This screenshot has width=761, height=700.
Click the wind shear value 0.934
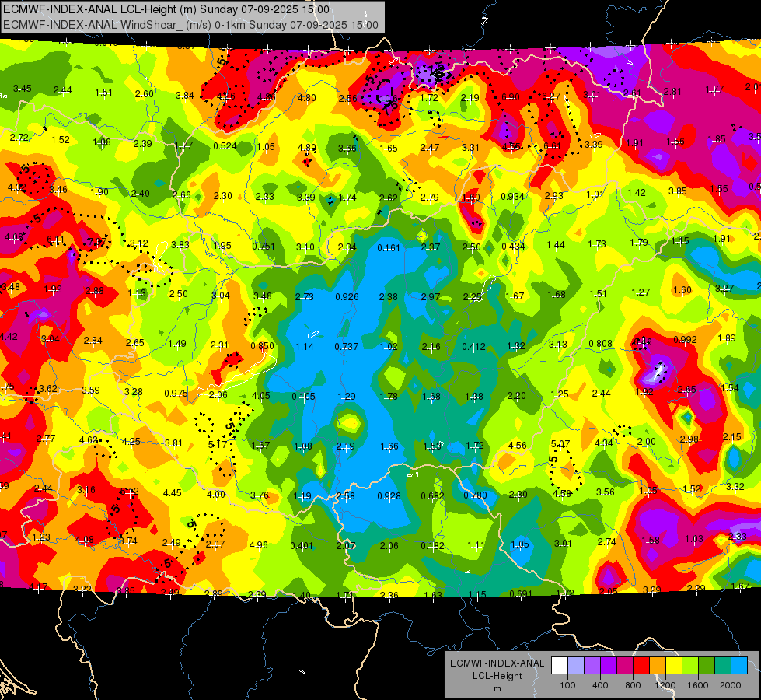[x=512, y=196]
